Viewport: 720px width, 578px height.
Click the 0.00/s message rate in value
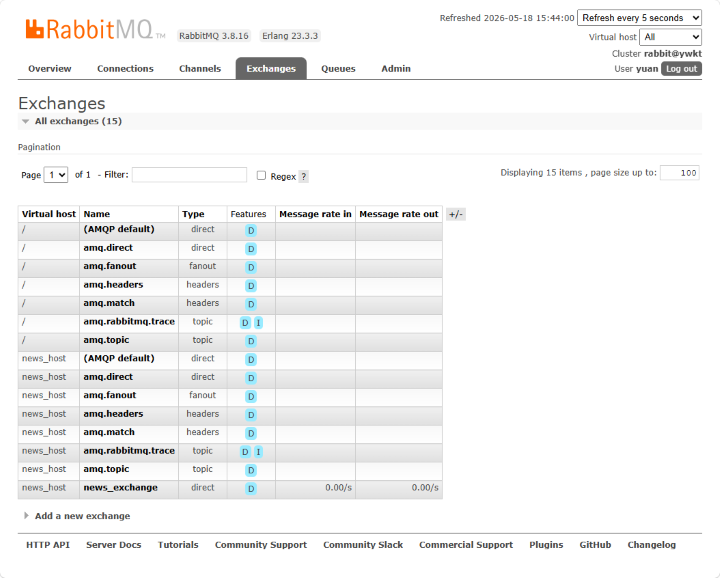click(x=338, y=488)
